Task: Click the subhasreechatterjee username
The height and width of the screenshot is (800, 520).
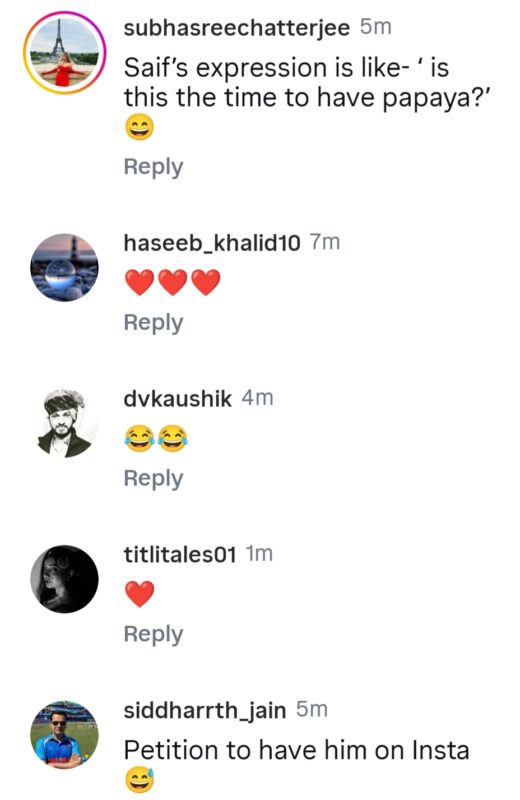Action: (x=237, y=28)
